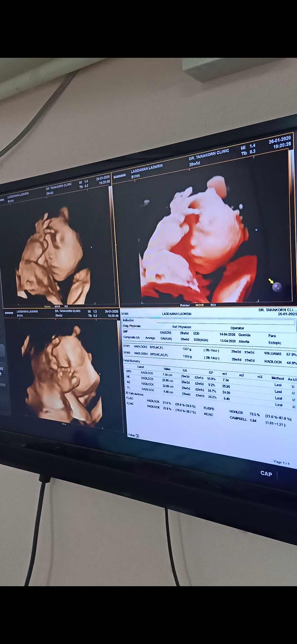
Task: Click the Indication input field
Action: 226,321
